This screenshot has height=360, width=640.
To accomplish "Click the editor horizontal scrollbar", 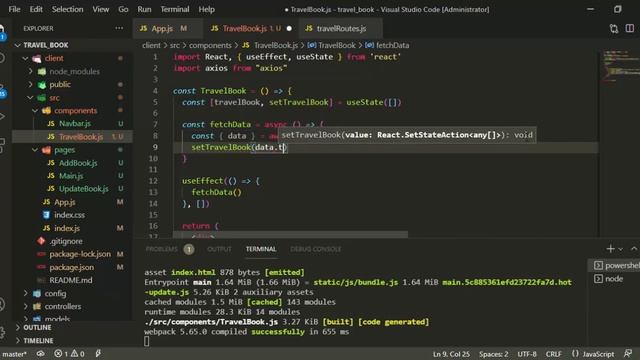I will 290,235.
